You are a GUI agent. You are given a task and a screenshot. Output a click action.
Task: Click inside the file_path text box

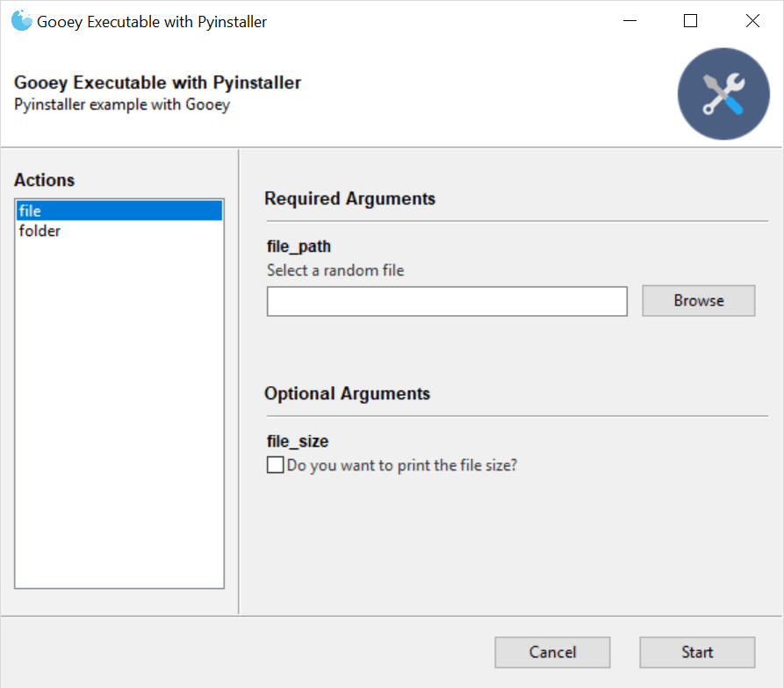[x=446, y=301]
